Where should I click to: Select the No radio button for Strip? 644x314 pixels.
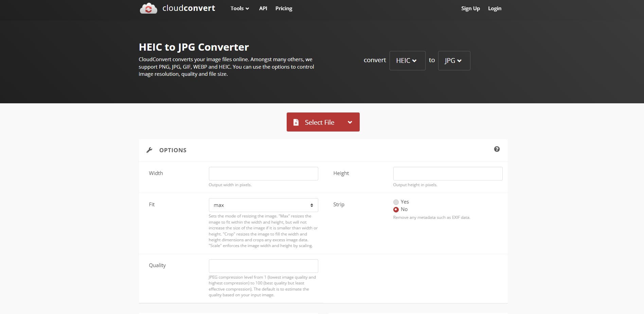(396, 210)
